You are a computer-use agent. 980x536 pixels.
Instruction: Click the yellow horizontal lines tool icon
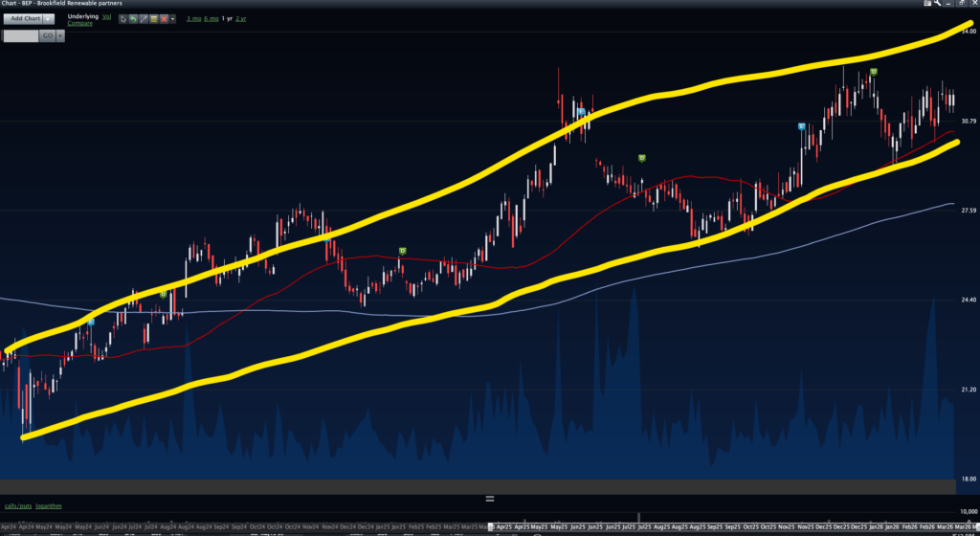point(153,19)
